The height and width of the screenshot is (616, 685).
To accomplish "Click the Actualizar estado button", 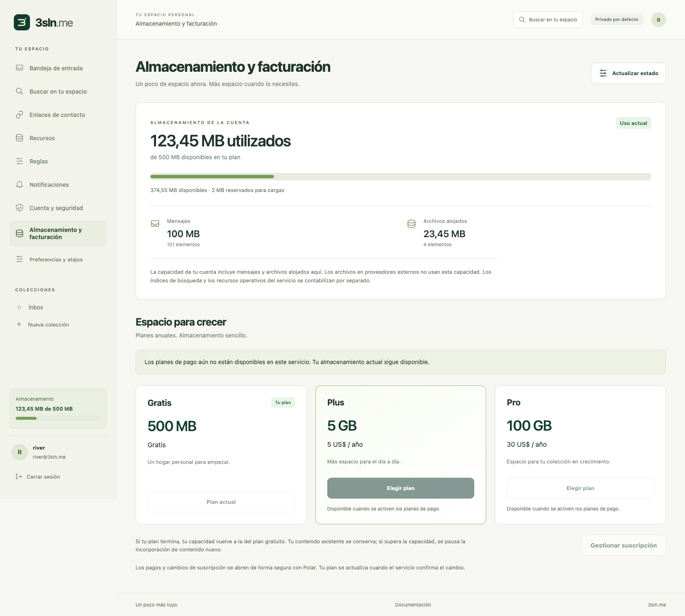I will [628, 73].
